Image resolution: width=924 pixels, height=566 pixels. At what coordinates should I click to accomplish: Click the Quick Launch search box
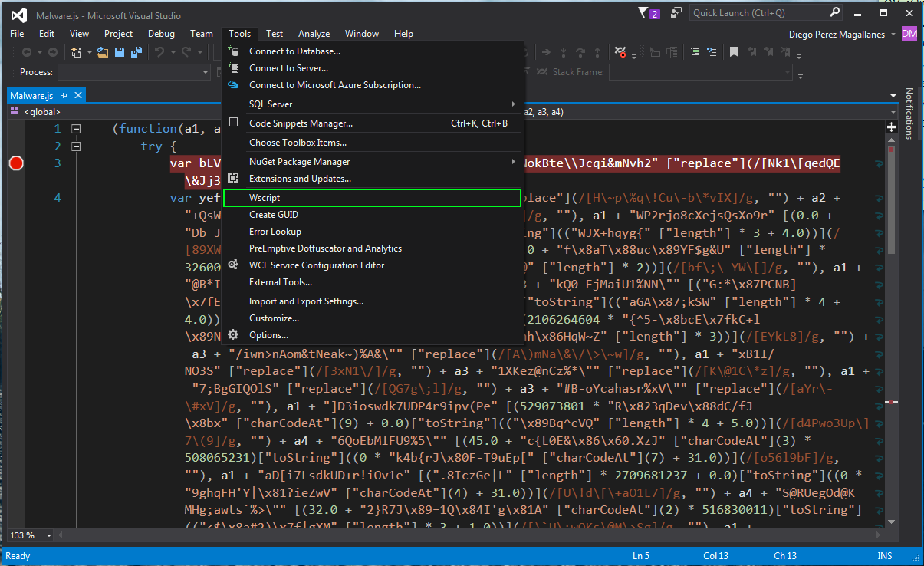758,13
